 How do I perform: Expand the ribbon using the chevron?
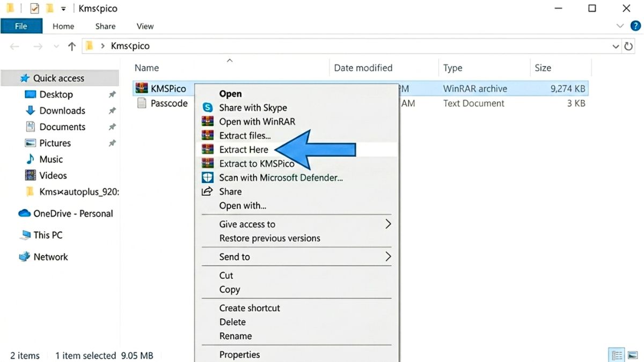(620, 26)
